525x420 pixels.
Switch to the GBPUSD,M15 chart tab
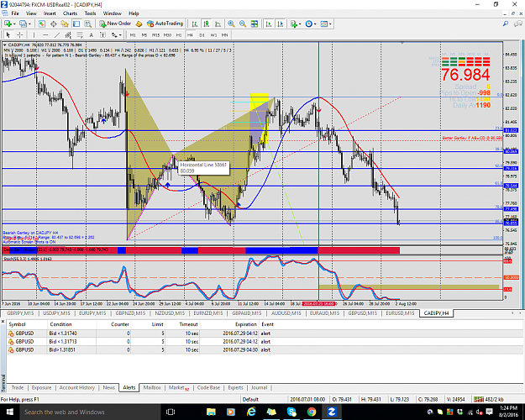[x=363, y=313]
